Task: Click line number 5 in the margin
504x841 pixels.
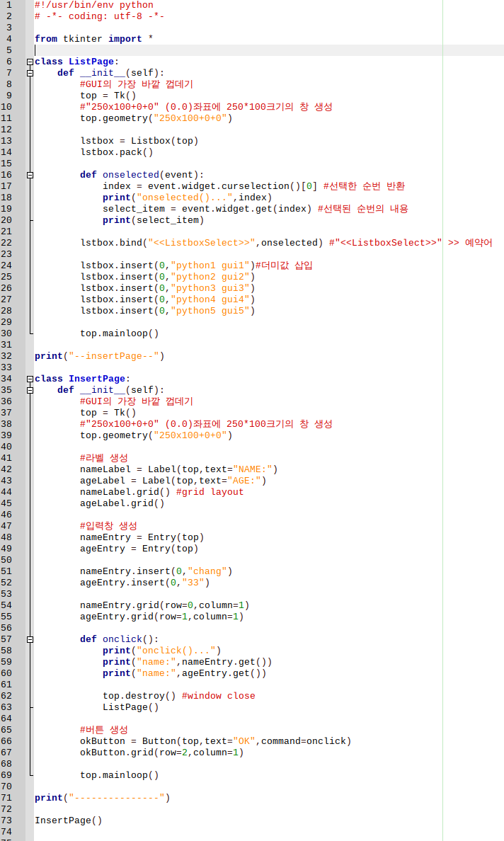Action: click(x=8, y=50)
